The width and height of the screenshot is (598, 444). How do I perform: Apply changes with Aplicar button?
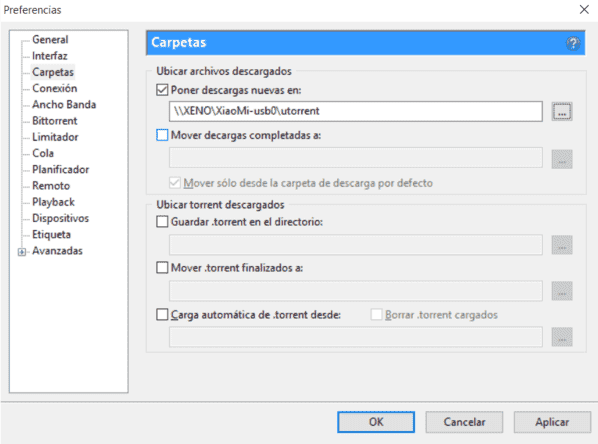552,422
